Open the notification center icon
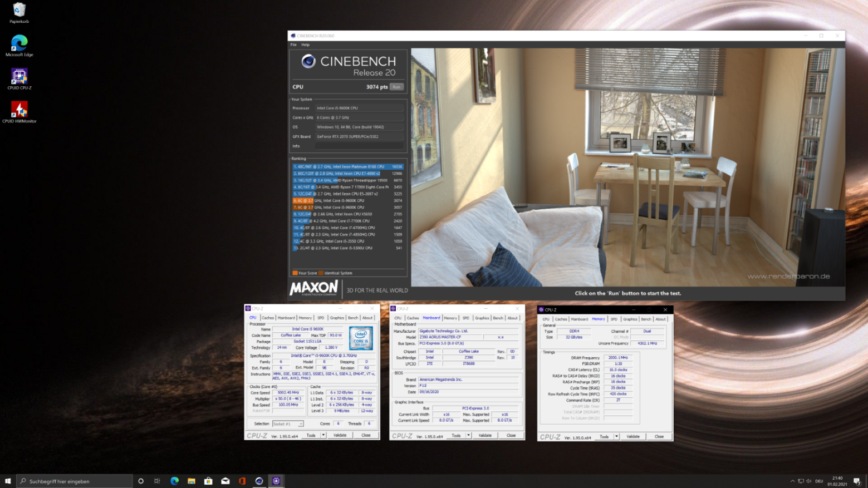Viewport: 868px width, 488px height. [x=857, y=481]
